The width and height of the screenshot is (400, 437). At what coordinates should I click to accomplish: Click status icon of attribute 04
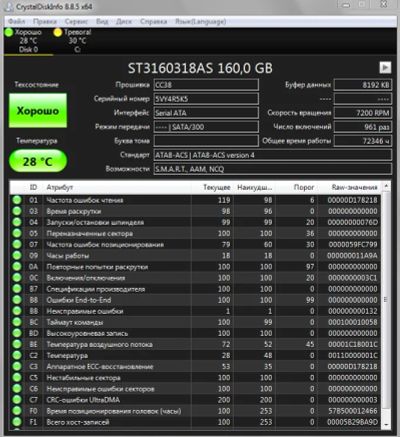(17, 222)
